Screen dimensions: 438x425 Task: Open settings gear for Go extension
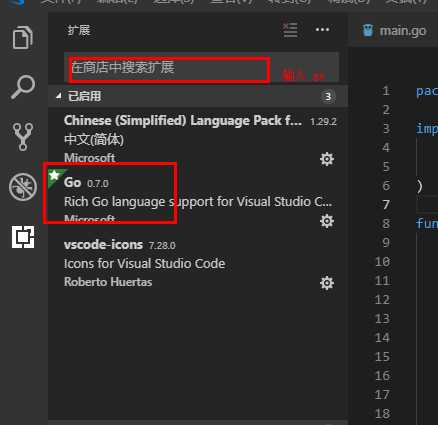coord(327,221)
